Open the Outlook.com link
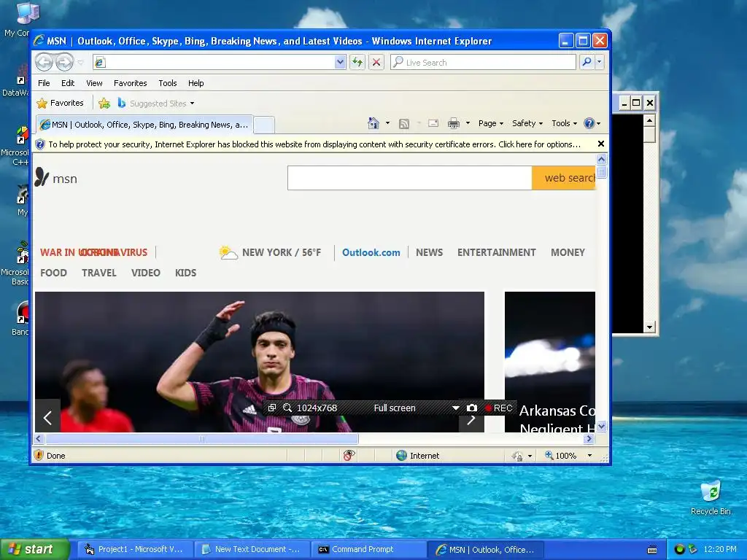Image resolution: width=747 pixels, height=560 pixels. pos(371,252)
